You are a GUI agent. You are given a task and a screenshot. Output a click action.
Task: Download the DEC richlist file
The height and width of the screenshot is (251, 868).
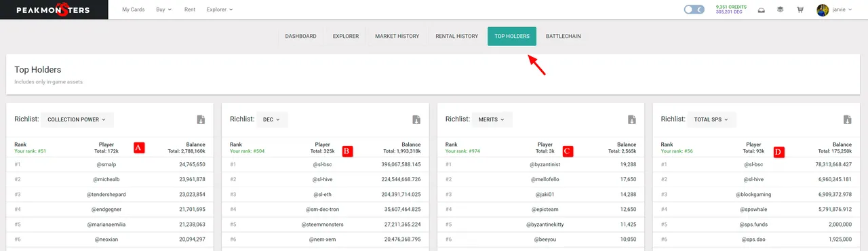pos(416,119)
